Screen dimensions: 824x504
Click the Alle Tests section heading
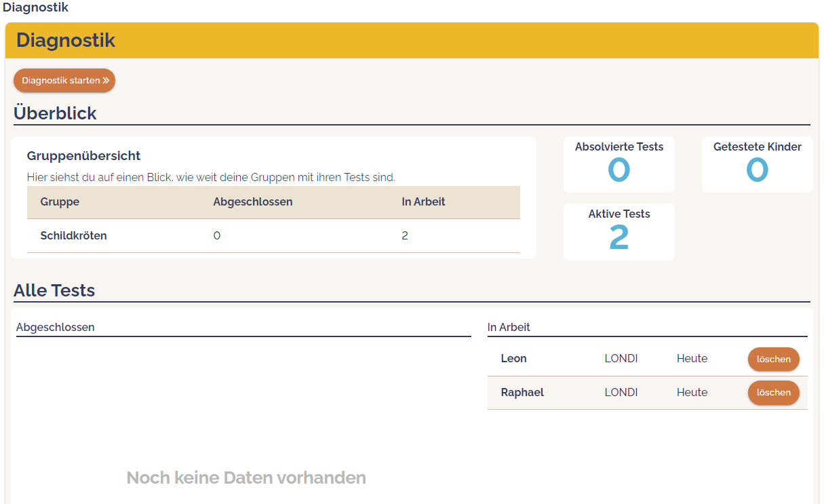point(54,290)
